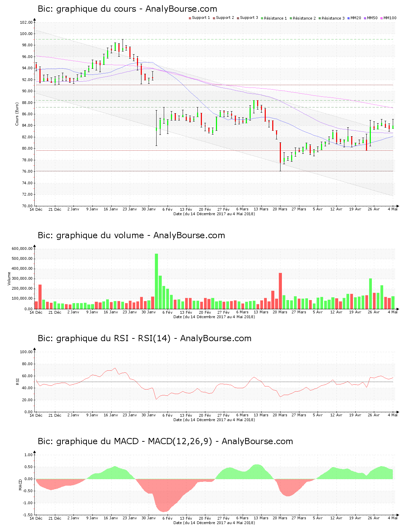Click the 'Volume' vertical axis title
Screen dimensions: 412x532
click(x=9, y=279)
